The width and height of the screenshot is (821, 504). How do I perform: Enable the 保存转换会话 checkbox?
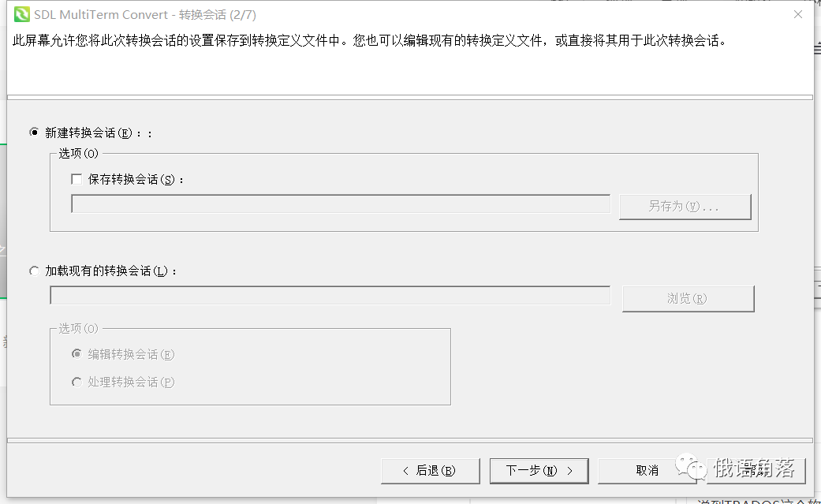pyautogui.click(x=77, y=179)
